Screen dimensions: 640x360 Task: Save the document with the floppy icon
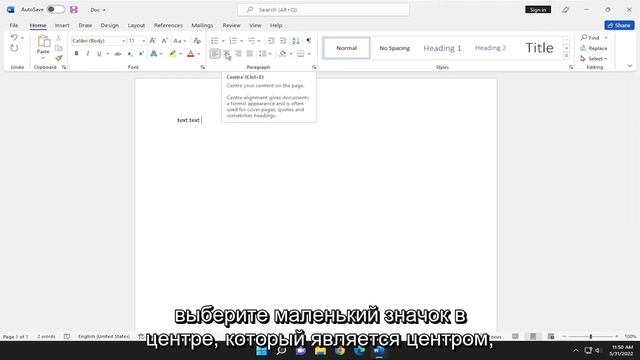click(x=73, y=9)
